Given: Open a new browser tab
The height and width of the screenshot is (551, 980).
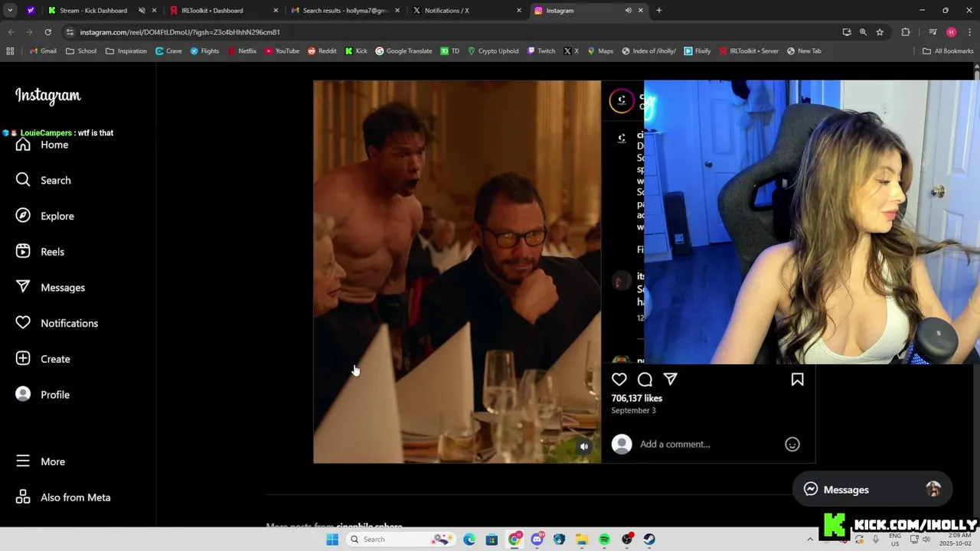Looking at the screenshot, I should point(659,11).
